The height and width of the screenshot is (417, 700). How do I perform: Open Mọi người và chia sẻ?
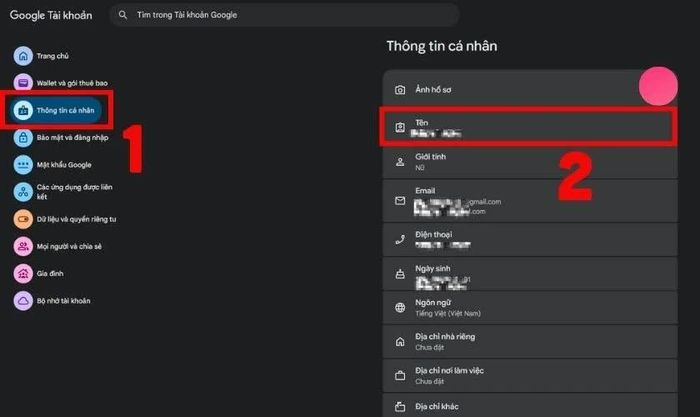tap(69, 246)
